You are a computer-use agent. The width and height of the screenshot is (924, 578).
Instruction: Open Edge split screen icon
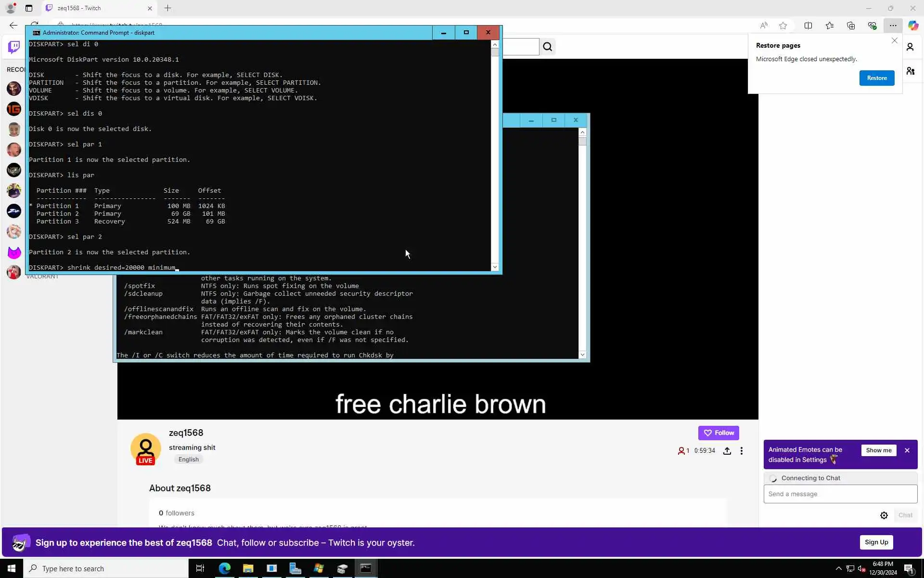click(808, 26)
